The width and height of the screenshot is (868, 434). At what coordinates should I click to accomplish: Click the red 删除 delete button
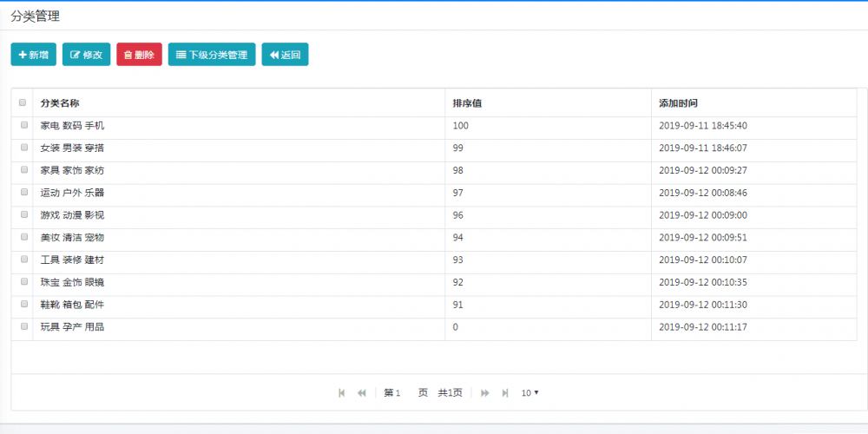[139, 54]
